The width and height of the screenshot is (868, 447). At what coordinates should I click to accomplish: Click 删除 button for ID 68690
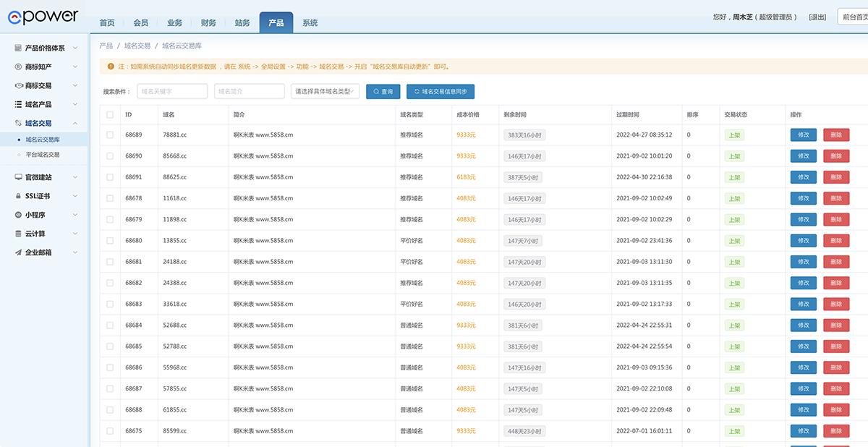tap(836, 156)
